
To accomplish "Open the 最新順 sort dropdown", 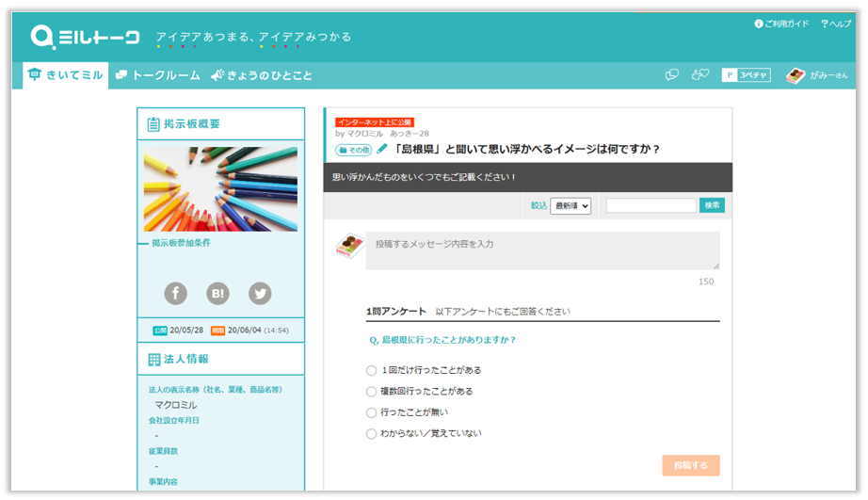I will coord(571,205).
